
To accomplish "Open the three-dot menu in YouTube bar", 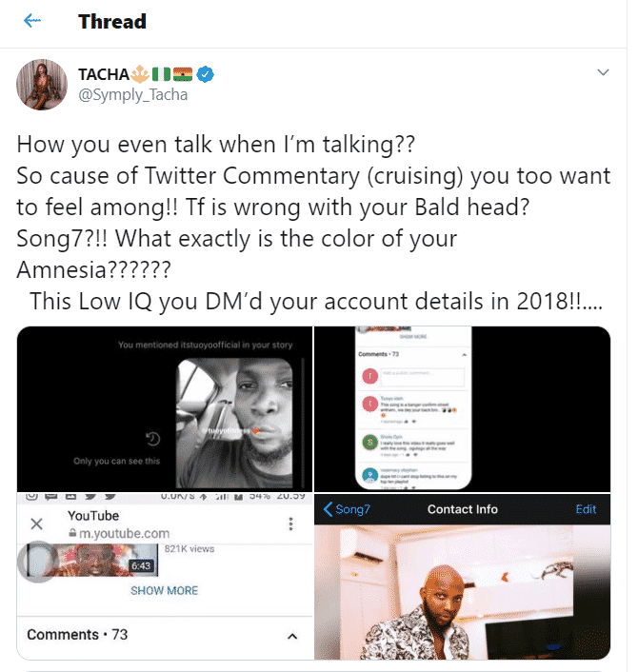I will coord(290,524).
